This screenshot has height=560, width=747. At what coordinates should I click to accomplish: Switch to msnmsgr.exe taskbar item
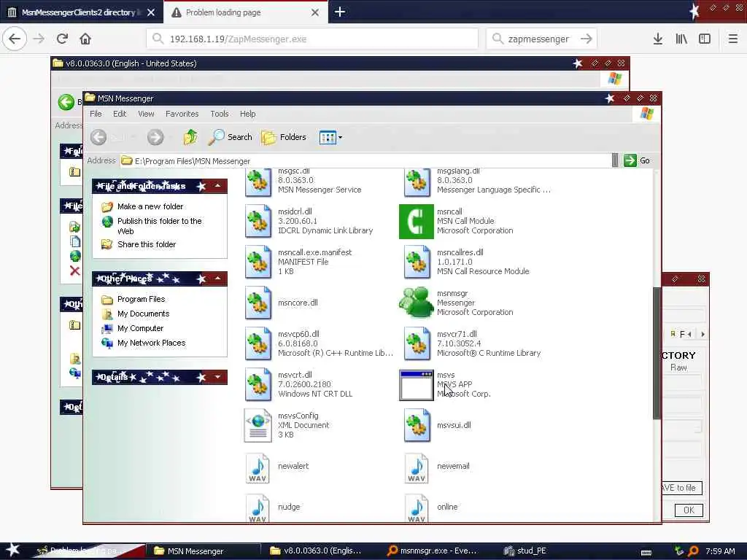433,551
